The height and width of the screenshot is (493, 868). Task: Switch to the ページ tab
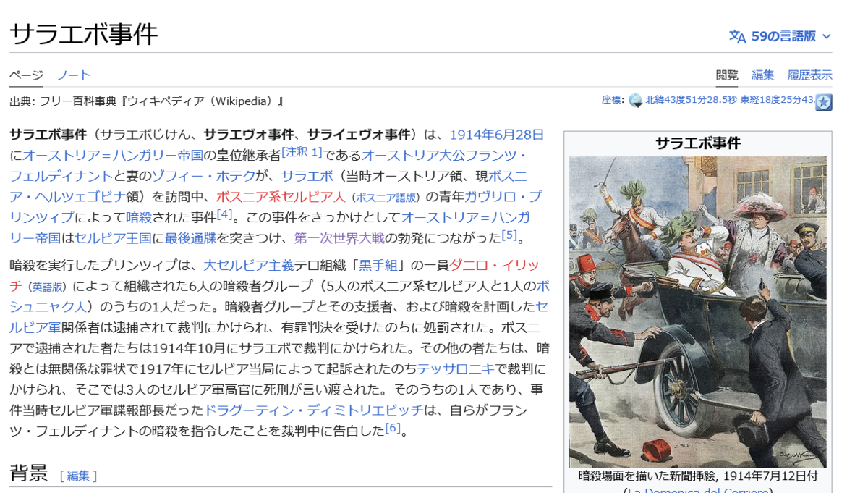click(26, 75)
